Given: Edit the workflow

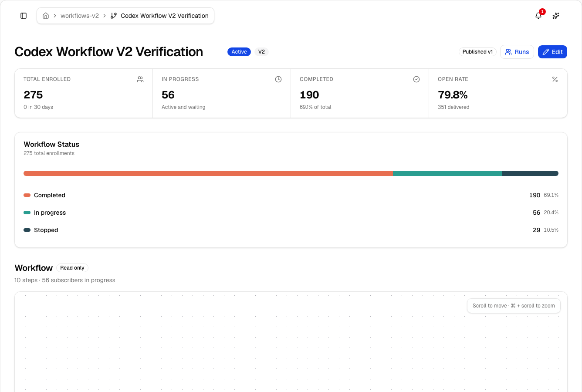Looking at the screenshot, I should pos(552,52).
